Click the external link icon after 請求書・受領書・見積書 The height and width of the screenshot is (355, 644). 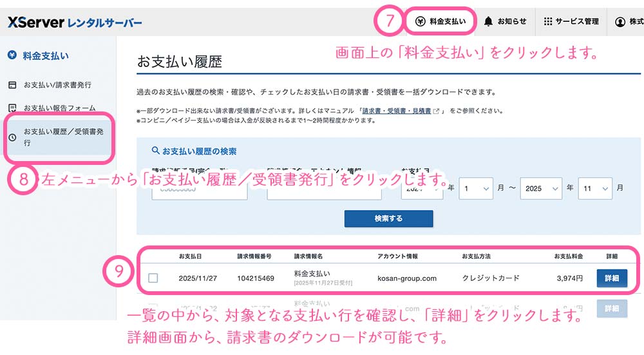click(437, 111)
